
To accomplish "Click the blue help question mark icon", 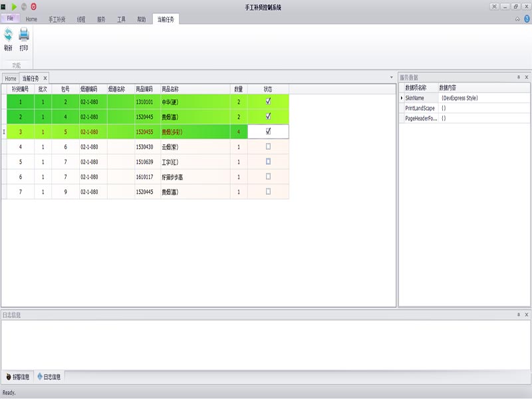I will 526,19.
